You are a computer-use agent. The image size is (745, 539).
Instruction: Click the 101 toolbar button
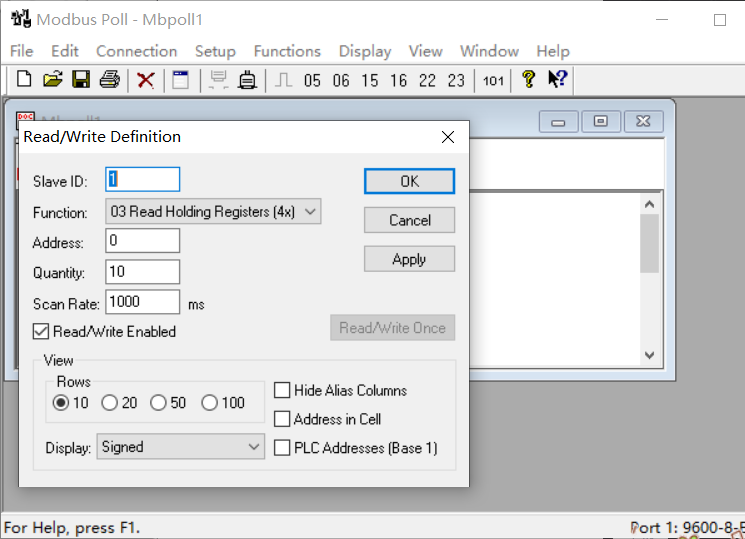click(493, 81)
